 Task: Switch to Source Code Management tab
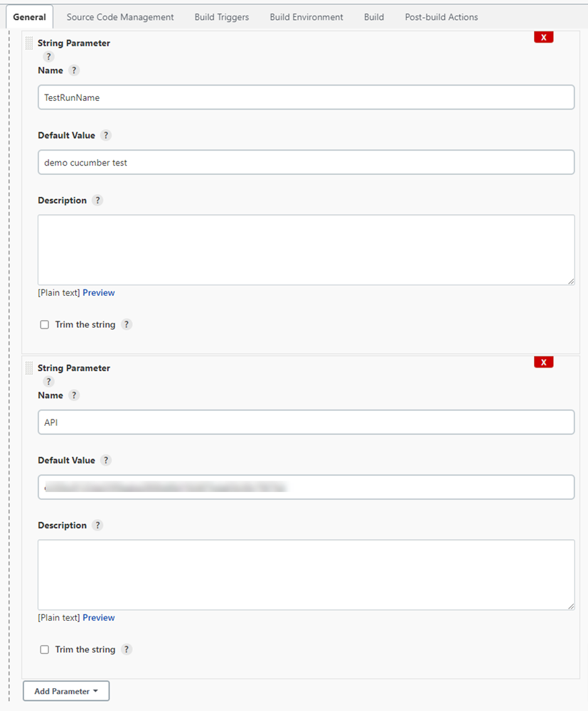(x=120, y=17)
